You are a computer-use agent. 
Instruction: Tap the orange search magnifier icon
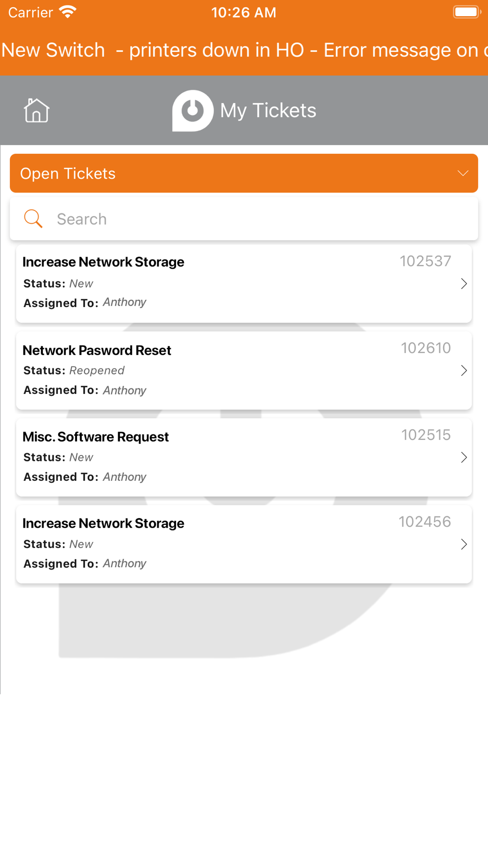point(33,219)
